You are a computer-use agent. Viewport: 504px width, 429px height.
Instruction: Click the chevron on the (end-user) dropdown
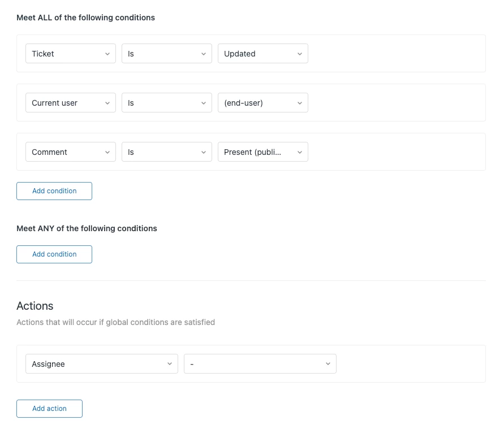pos(300,103)
